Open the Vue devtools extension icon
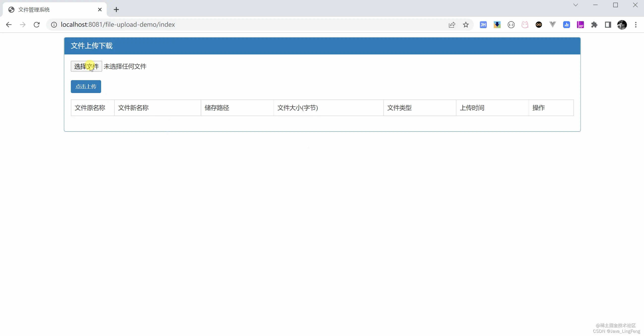This screenshot has height=336, width=644. point(553,24)
